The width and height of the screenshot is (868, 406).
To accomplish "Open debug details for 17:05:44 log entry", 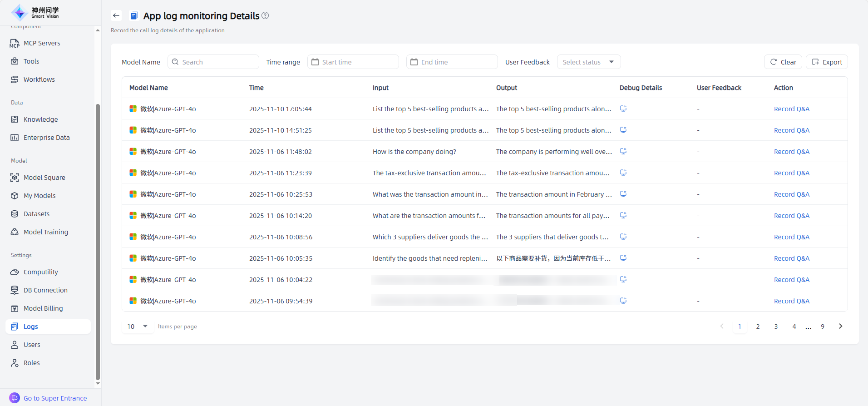I will tap(623, 109).
